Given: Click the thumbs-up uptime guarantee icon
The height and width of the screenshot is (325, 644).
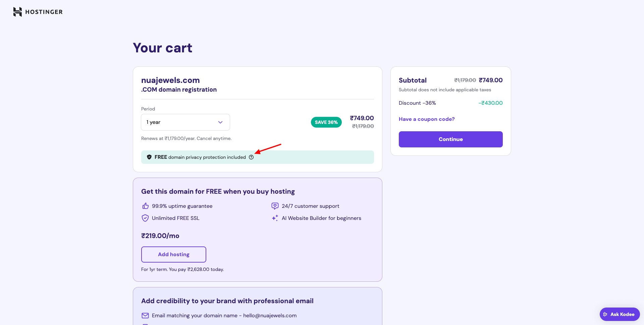Looking at the screenshot, I should [x=145, y=206].
